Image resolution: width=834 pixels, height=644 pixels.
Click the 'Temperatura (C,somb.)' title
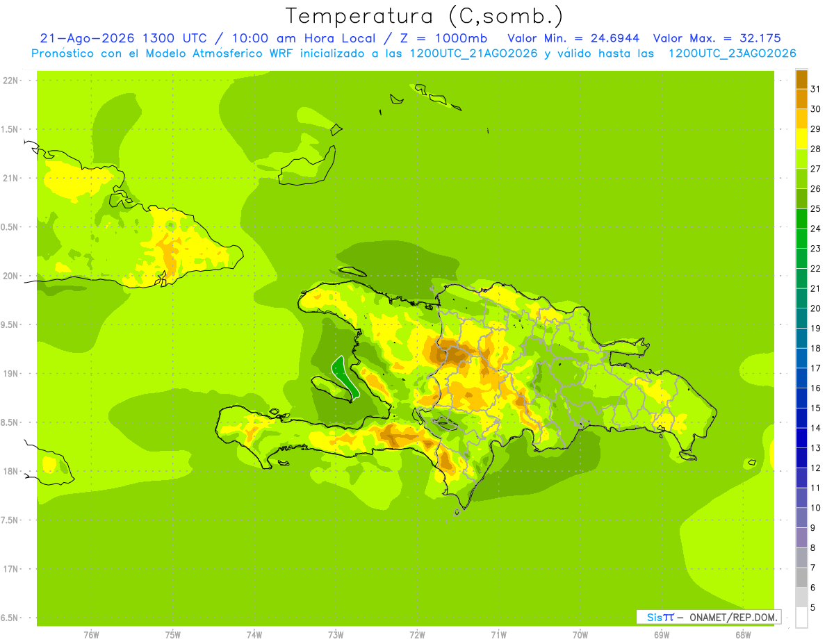424,16
